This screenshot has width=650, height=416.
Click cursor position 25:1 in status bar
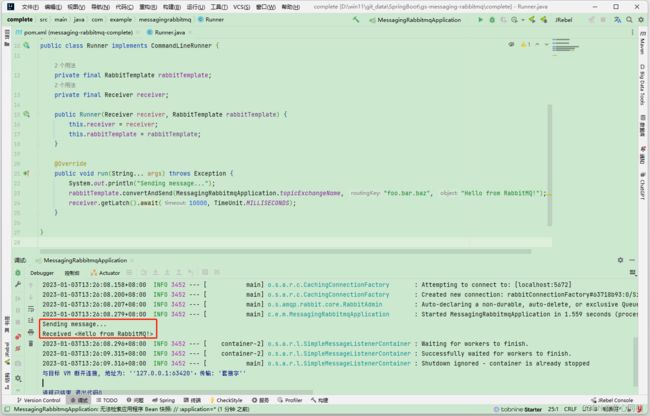click(x=553, y=409)
